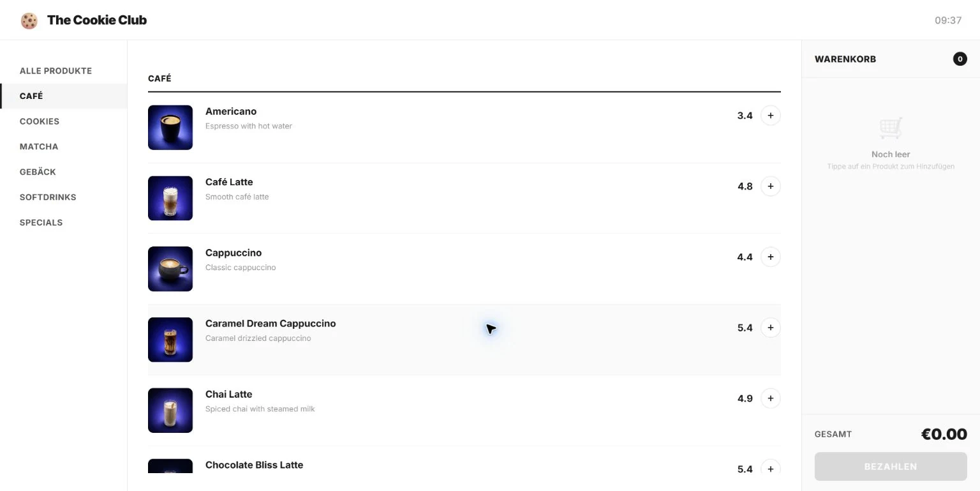Click the 'Classic cappuccino' description
Viewport: 980px width, 491px height.
click(241, 268)
